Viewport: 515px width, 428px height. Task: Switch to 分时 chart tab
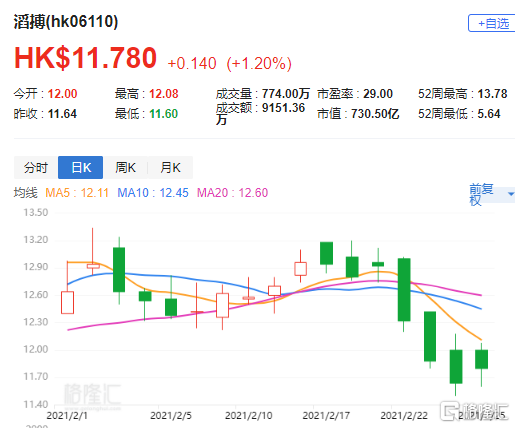click(x=36, y=167)
